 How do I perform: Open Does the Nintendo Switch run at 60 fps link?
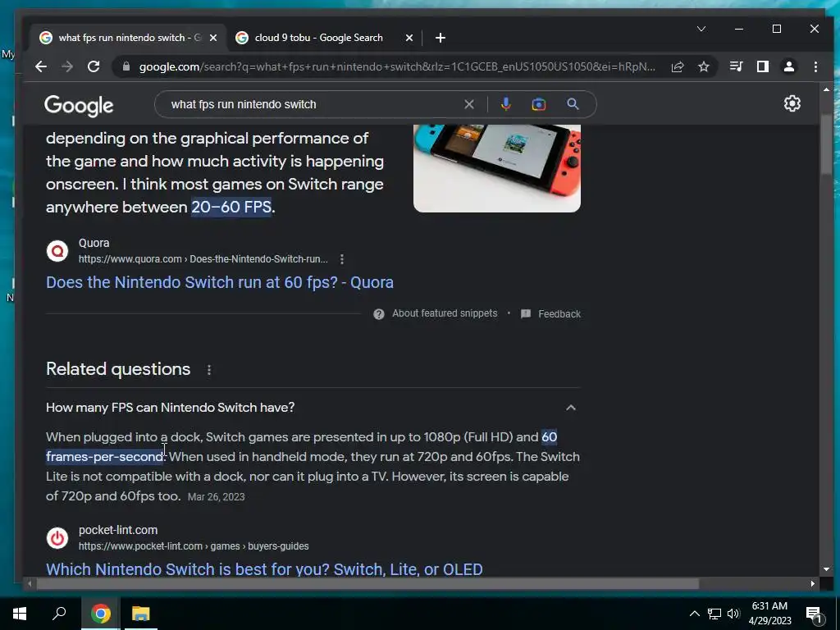click(220, 282)
